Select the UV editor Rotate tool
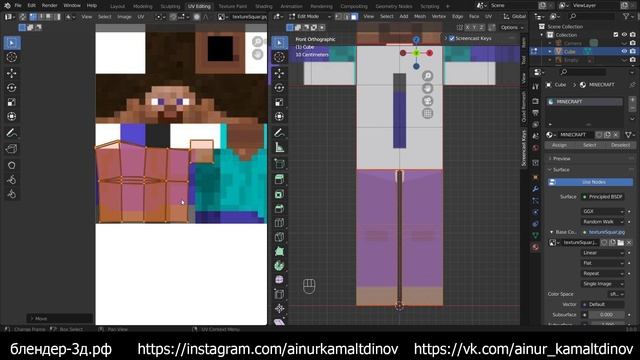The width and height of the screenshot is (640, 360). pyautogui.click(x=12, y=88)
